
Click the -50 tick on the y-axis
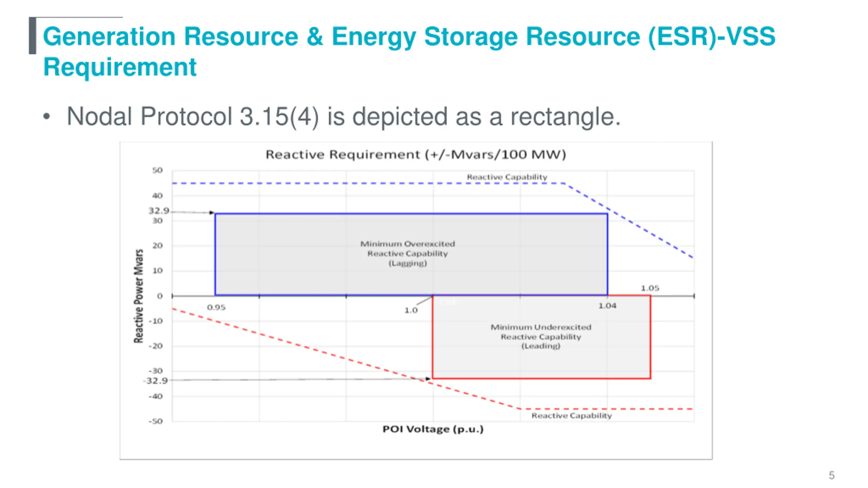click(156, 421)
